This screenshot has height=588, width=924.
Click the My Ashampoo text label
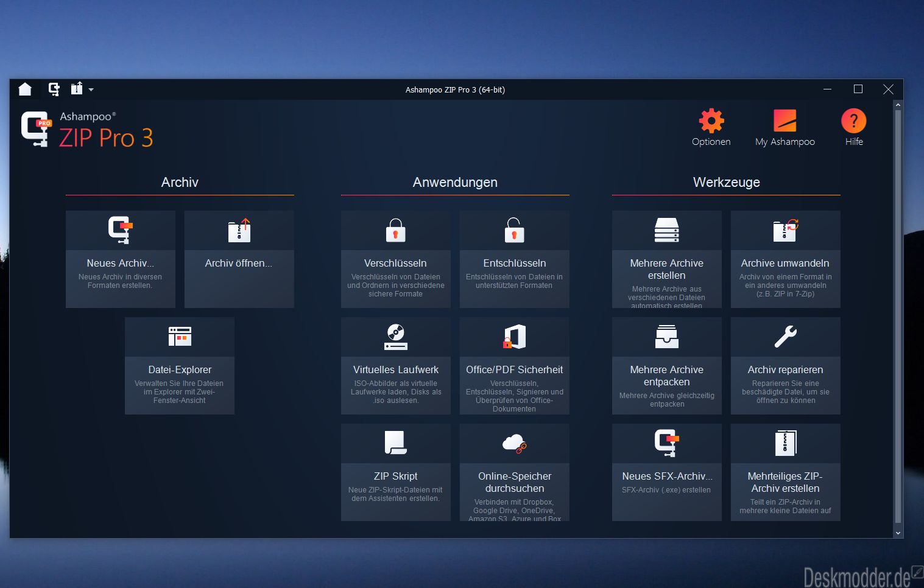click(x=785, y=141)
